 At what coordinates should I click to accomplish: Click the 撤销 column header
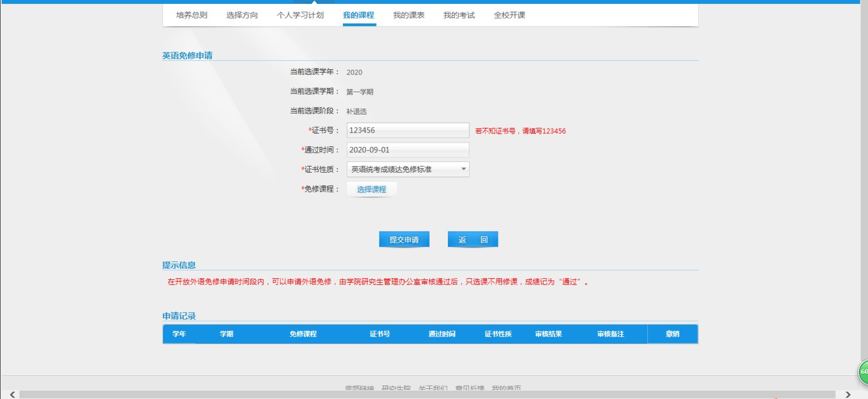673,334
